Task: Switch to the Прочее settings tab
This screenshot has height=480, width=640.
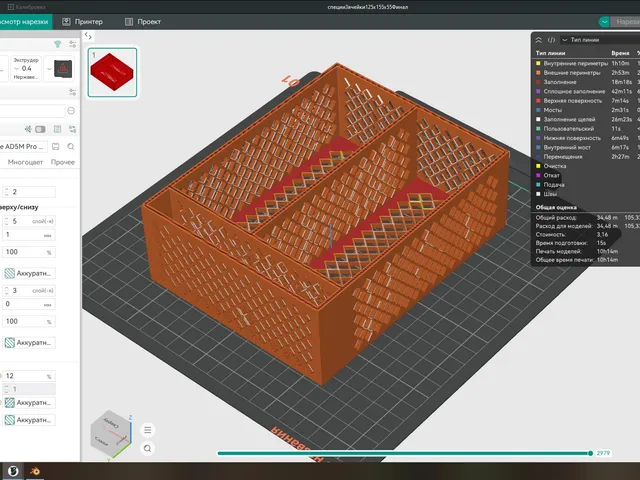Action: coord(63,162)
